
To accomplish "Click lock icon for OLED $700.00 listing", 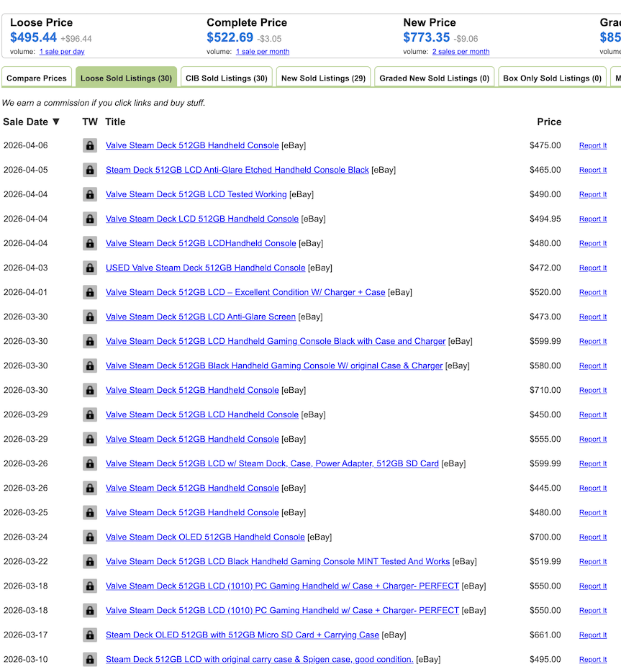I will pos(89,537).
